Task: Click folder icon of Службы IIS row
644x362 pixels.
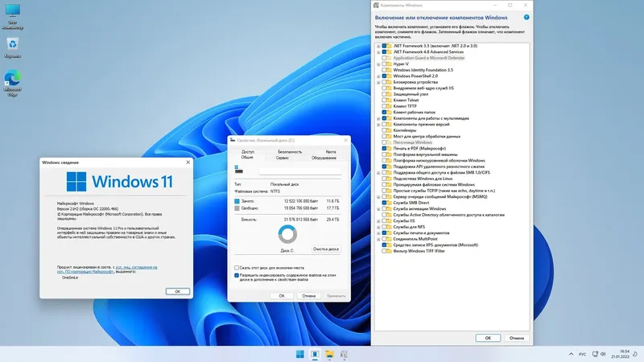Action: 388,220
